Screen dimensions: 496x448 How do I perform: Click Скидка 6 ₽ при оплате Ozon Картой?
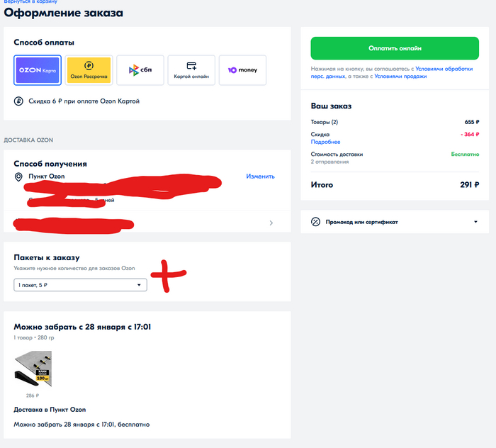84,101
